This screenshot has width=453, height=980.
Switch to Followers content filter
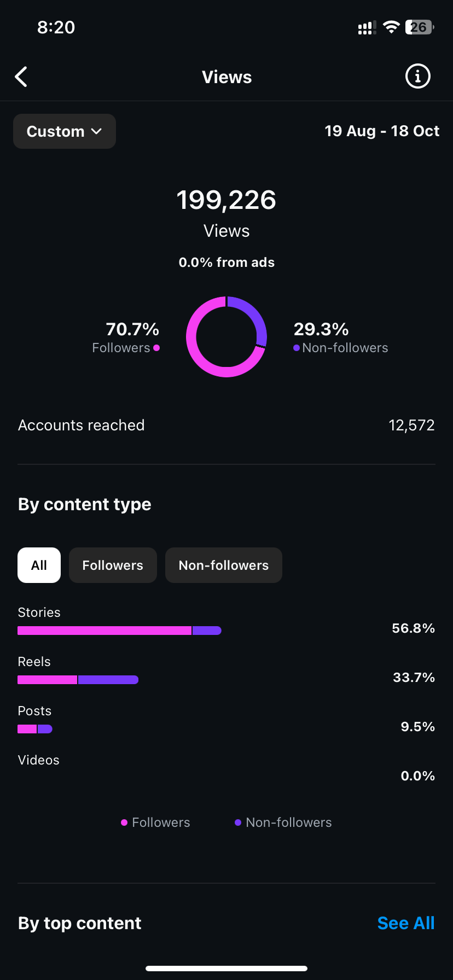tap(113, 565)
